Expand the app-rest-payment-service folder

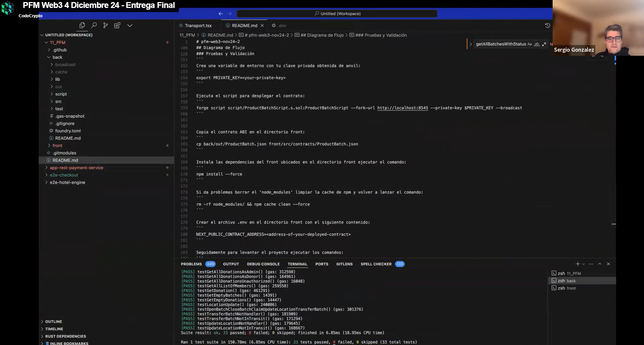(76, 168)
